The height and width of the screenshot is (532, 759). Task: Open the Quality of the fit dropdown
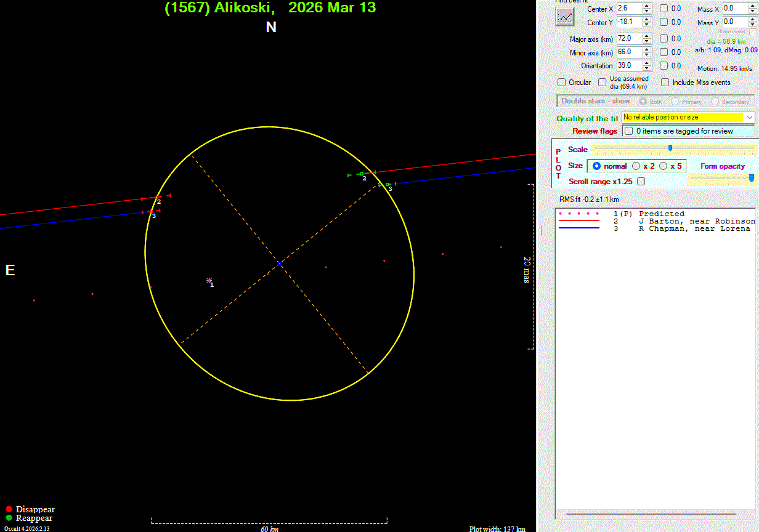[750, 117]
